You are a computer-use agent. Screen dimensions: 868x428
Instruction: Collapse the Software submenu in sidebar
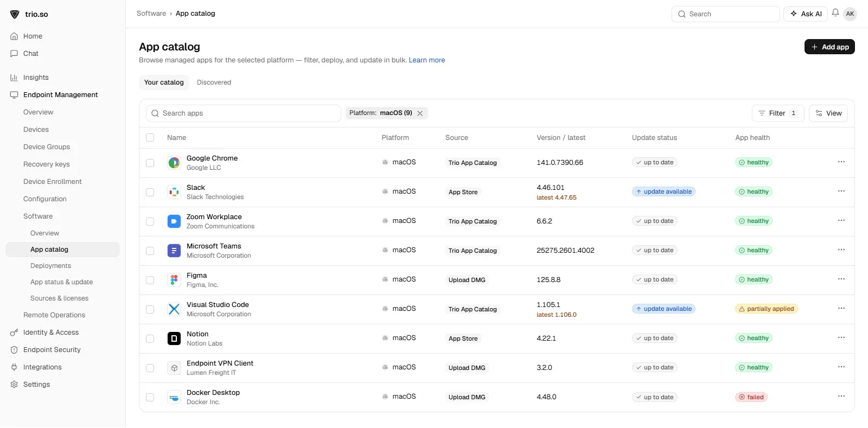38,216
